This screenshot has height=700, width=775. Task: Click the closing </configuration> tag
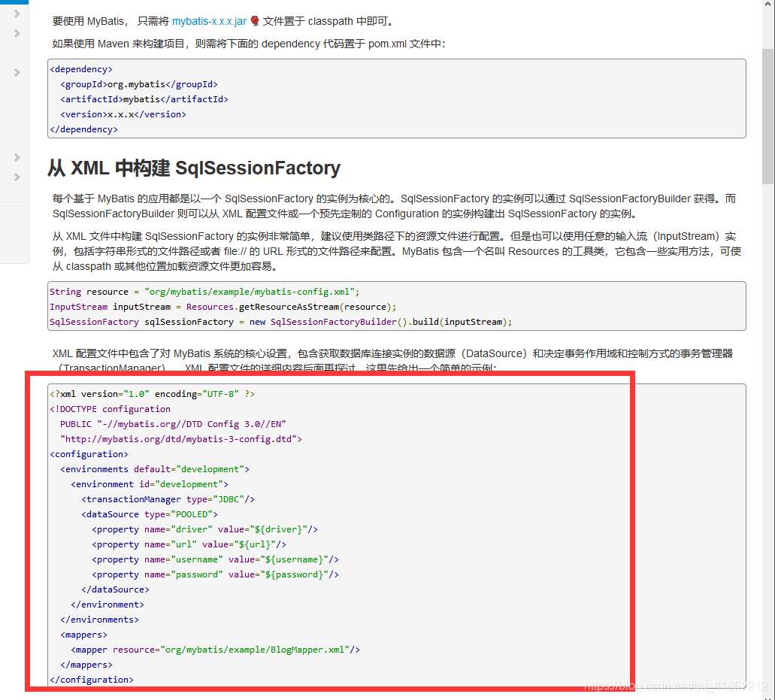coord(92,680)
